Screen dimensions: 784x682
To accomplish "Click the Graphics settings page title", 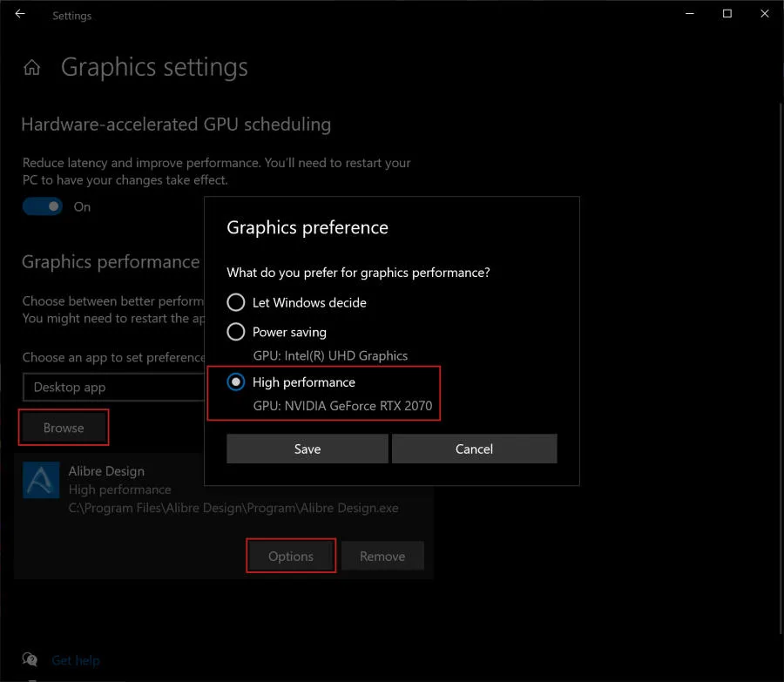I will coord(154,67).
